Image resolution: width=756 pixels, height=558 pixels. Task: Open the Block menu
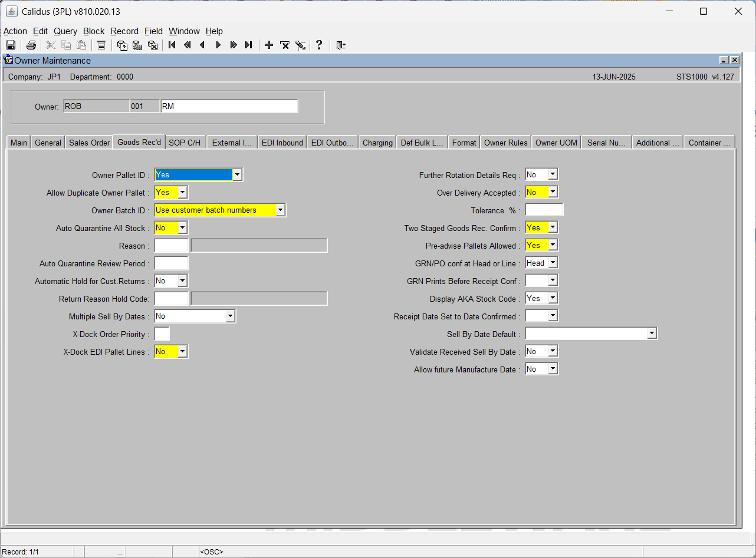[94, 31]
